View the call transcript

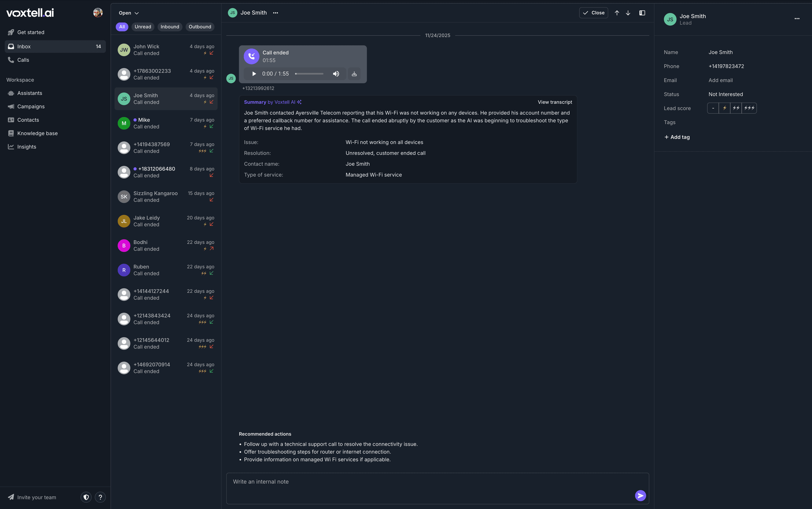[x=555, y=102]
